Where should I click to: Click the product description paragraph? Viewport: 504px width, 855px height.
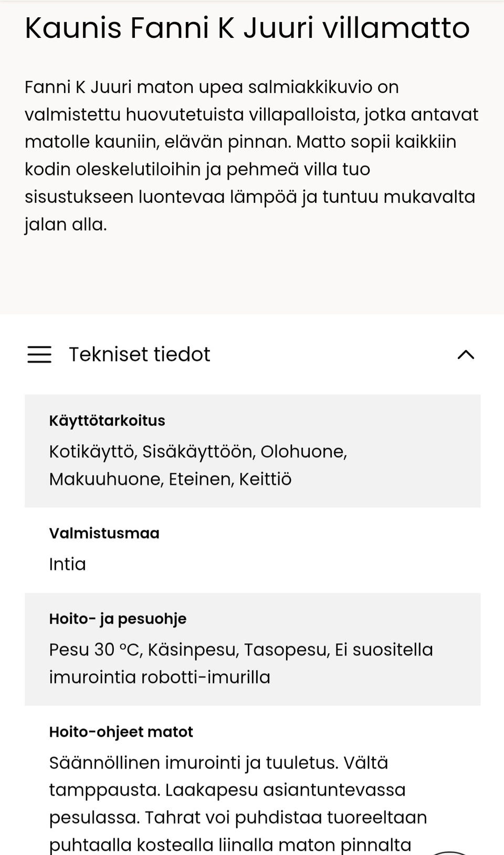point(251,155)
